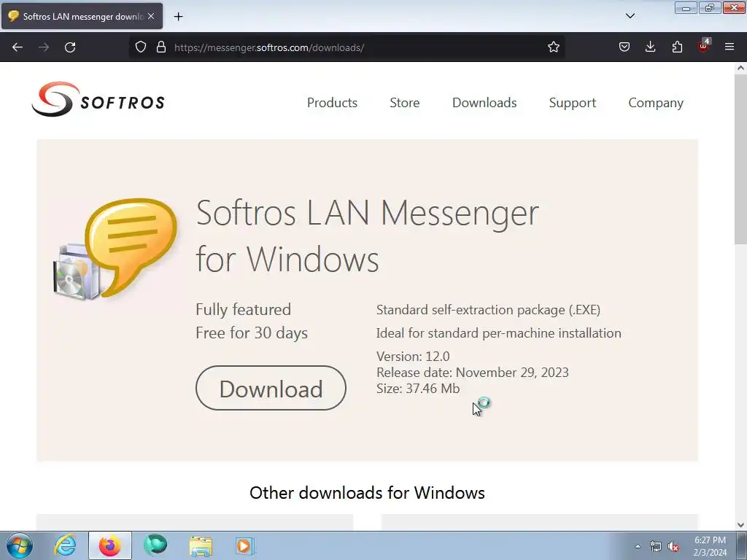Open the Firefox downloads panel

(650, 47)
